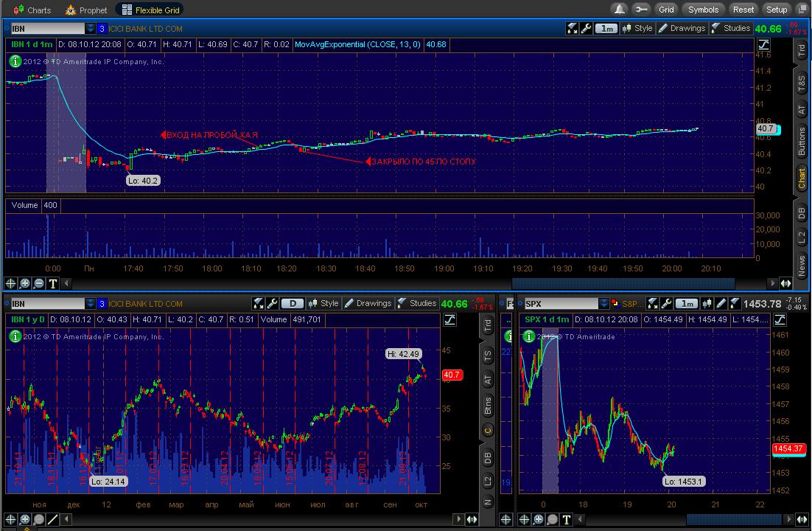This screenshot has width=812, height=531.
Task: Open bottom-left chart settings wrench icon
Action: pos(273,303)
